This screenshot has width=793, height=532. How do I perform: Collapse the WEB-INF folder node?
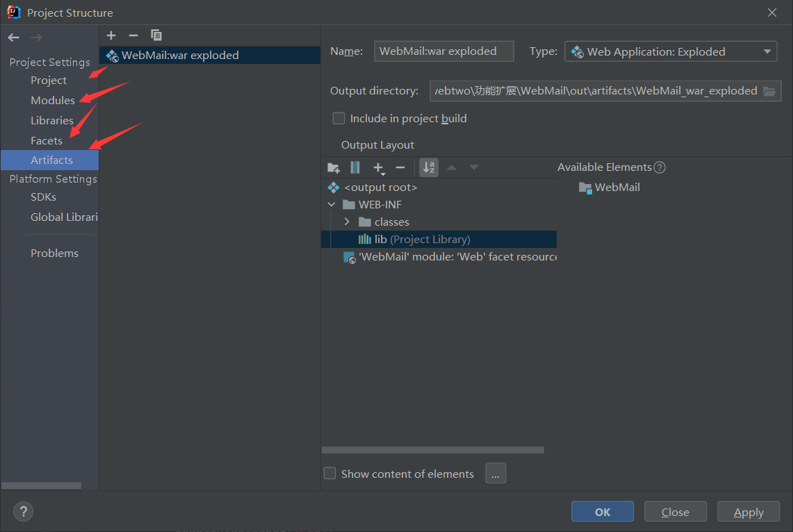click(332, 205)
